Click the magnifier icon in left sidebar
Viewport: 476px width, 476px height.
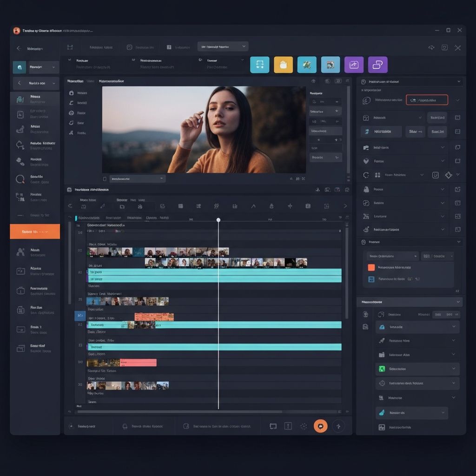(20, 179)
